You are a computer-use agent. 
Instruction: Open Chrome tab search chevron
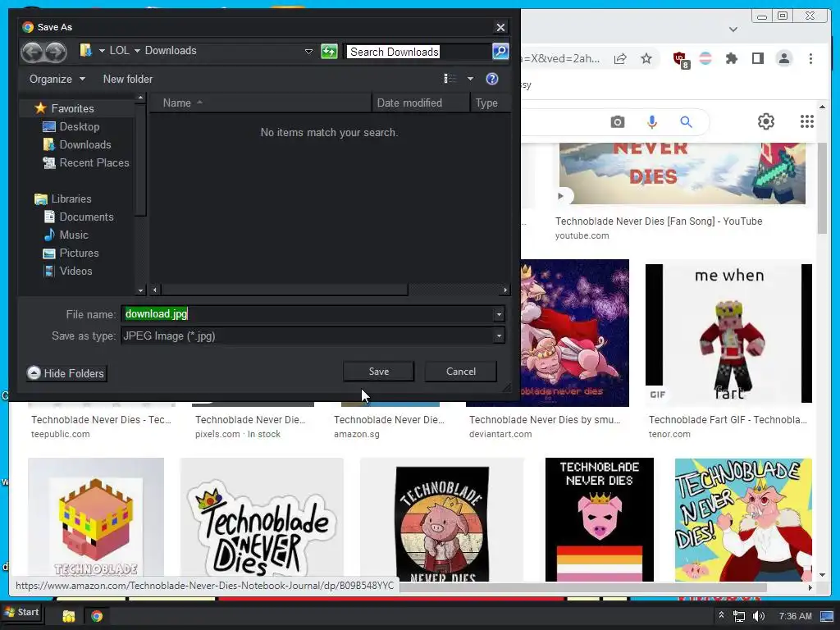click(x=733, y=29)
